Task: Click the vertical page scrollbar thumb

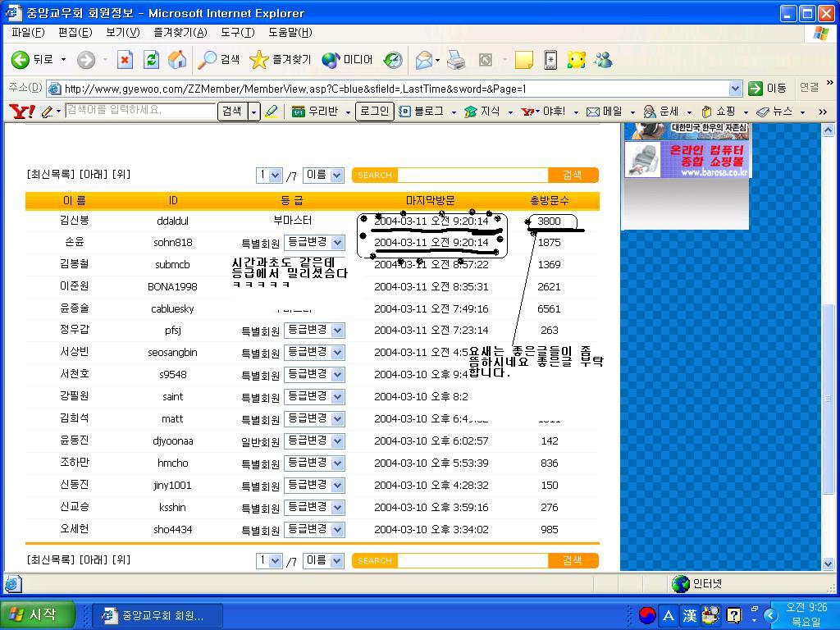Action: point(828,398)
